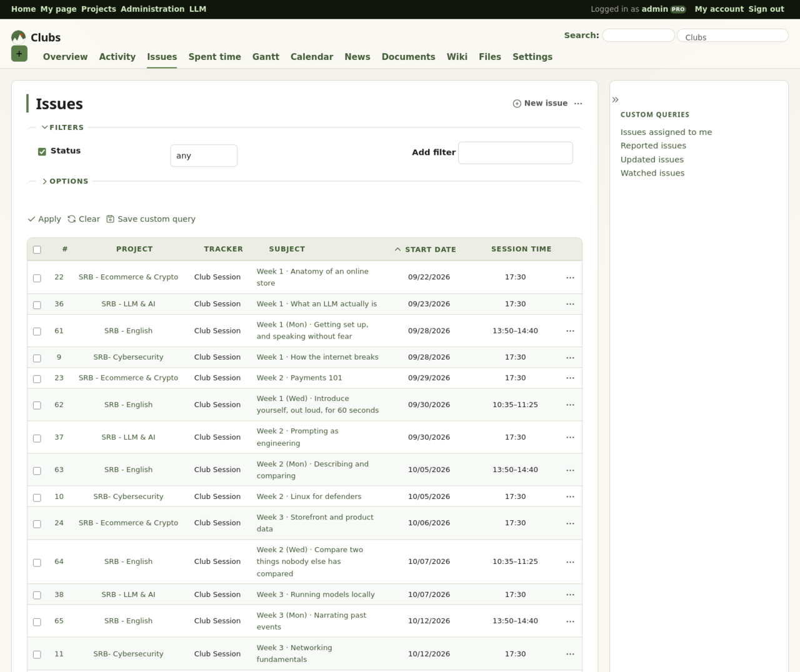
Task: Open the actions menu for issue 65
Action: pos(570,621)
